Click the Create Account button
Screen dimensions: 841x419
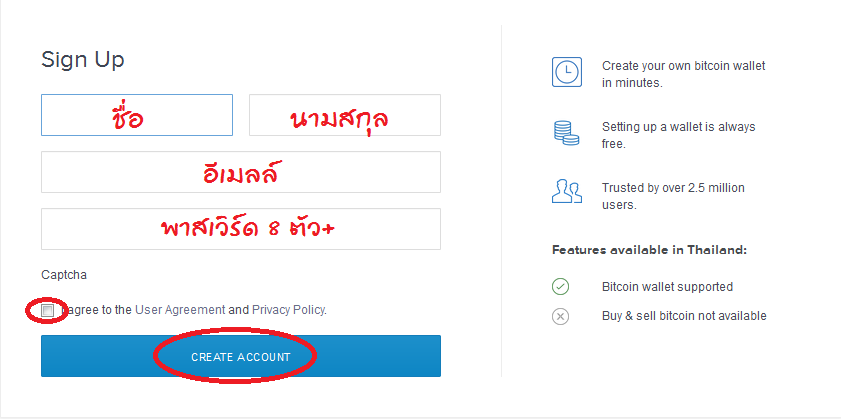click(x=241, y=356)
